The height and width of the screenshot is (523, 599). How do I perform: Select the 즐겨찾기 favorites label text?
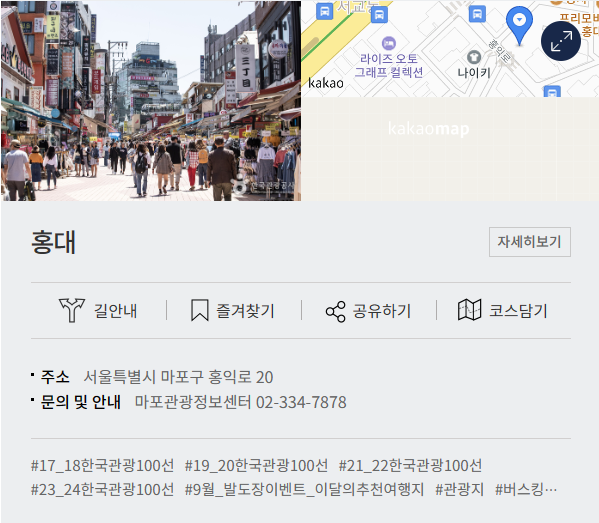coord(245,311)
